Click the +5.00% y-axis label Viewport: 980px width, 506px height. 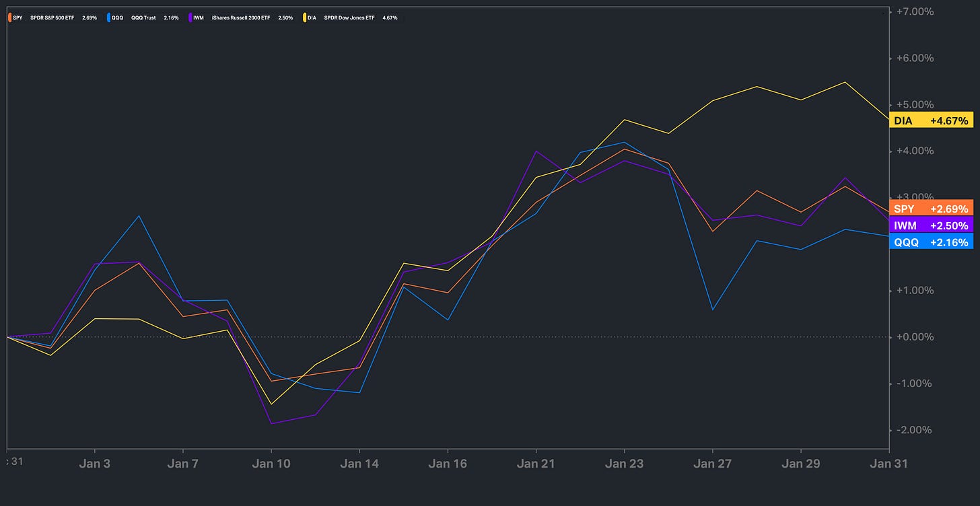(915, 105)
